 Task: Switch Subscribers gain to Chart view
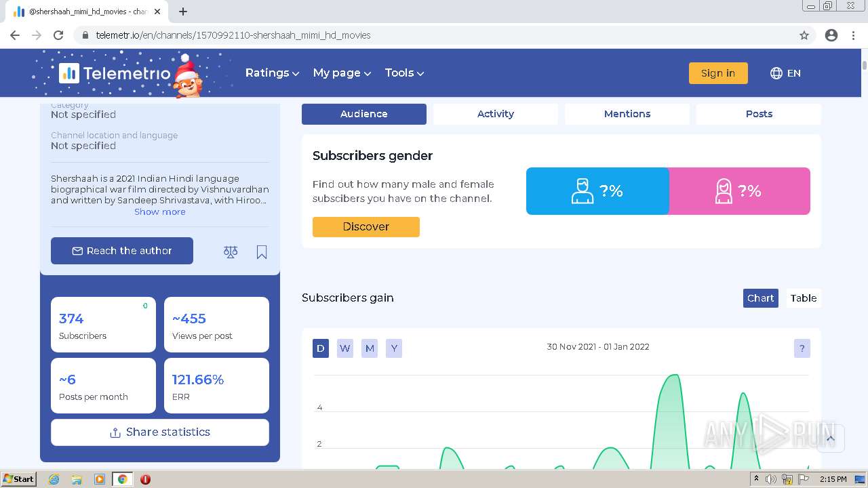pyautogui.click(x=760, y=298)
